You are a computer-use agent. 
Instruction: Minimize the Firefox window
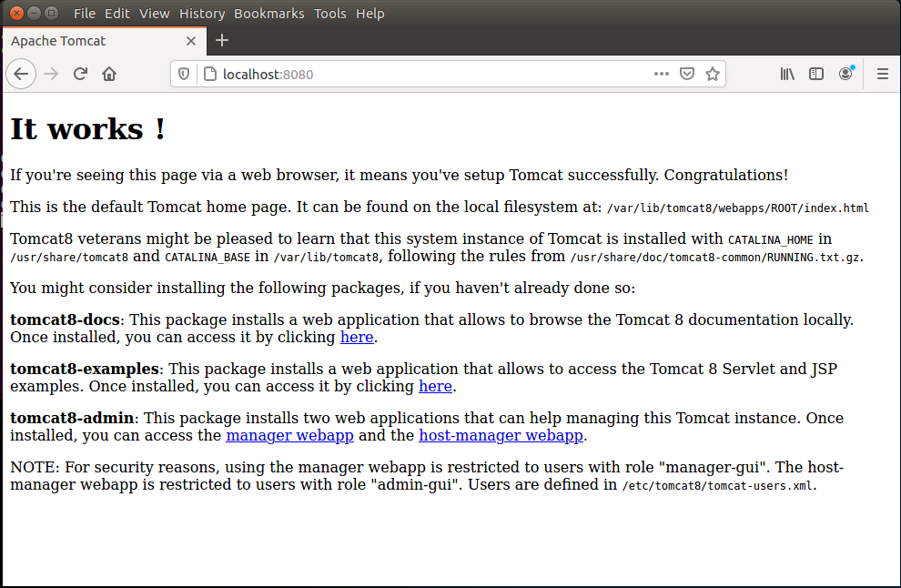[34, 13]
